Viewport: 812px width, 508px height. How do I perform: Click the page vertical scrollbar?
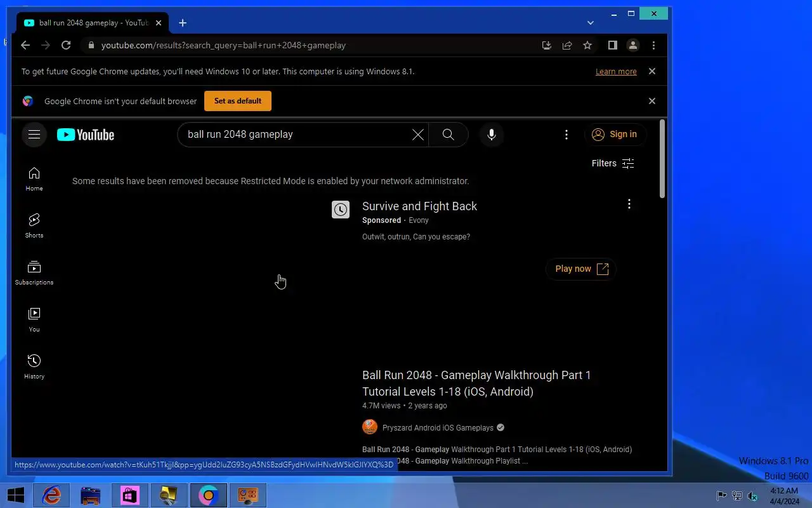[662, 159]
